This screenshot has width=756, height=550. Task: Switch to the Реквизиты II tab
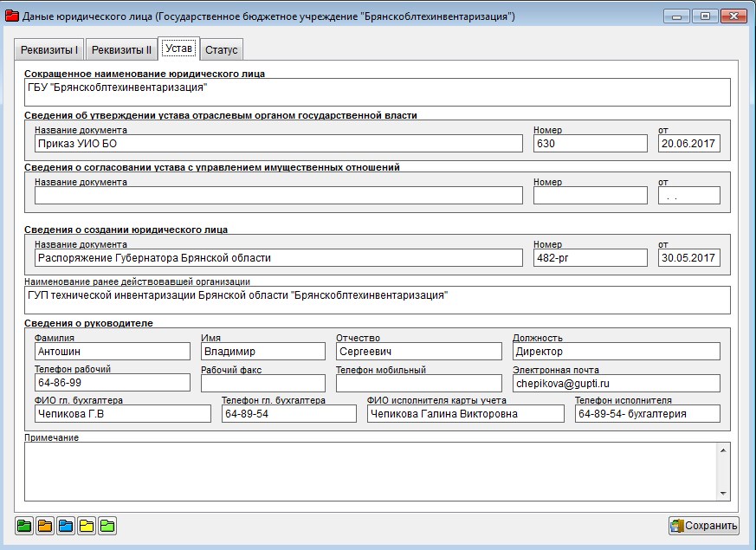click(121, 49)
